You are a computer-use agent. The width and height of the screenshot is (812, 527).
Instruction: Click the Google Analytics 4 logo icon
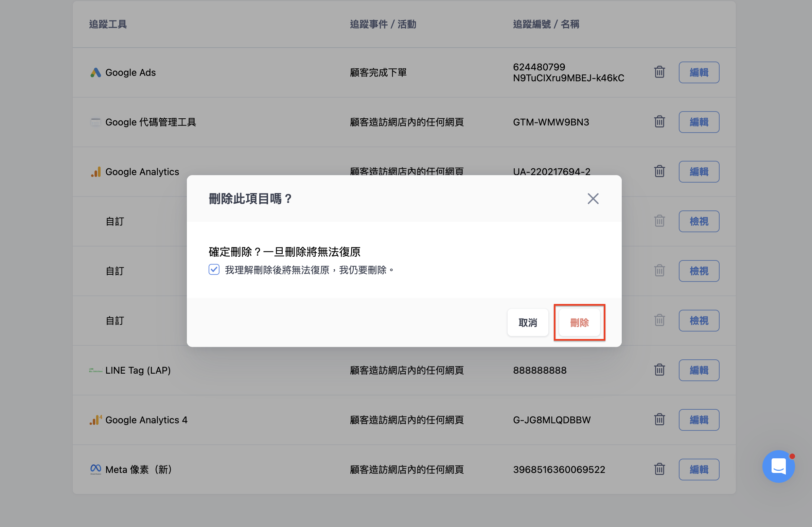pos(96,420)
